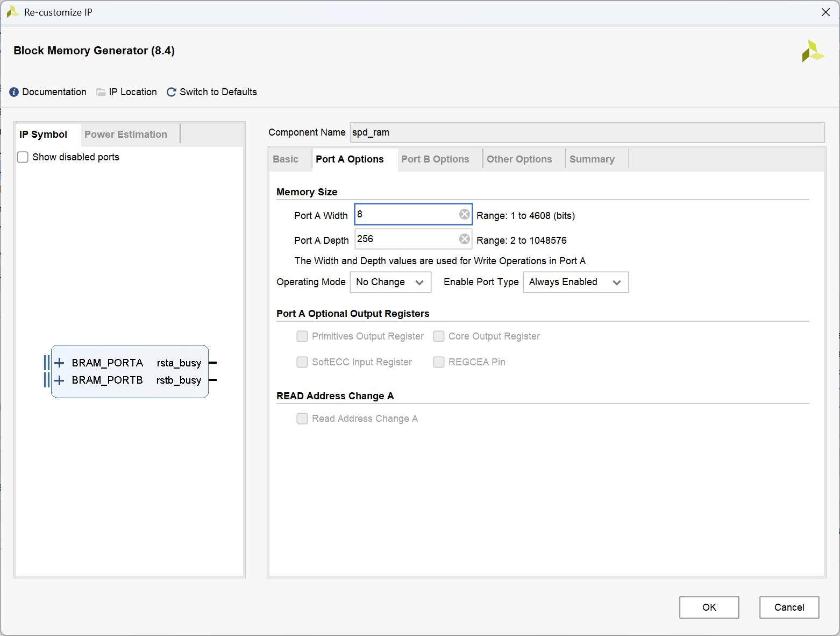
Task: Click the Switch to Defaults link
Action: [218, 92]
